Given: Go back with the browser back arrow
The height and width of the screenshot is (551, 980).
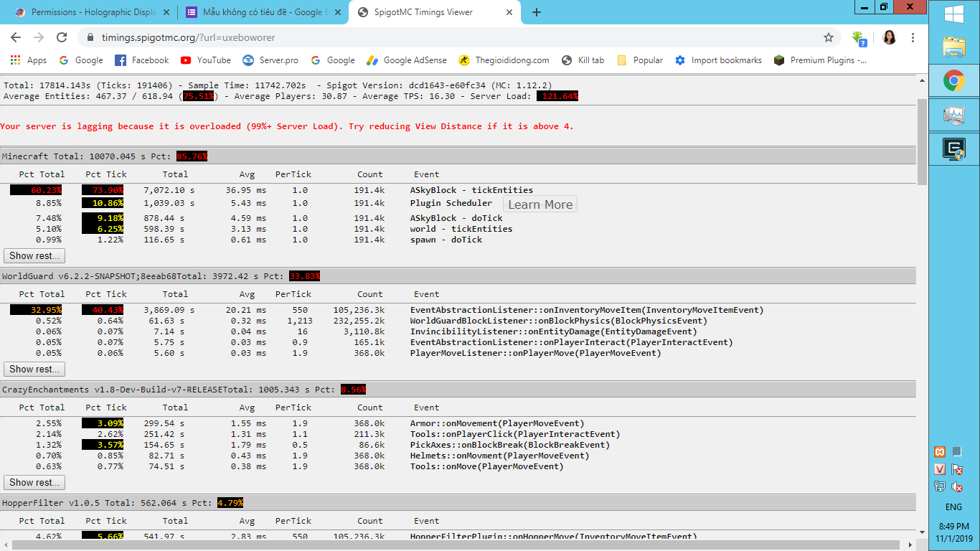Looking at the screenshot, I should click(16, 37).
